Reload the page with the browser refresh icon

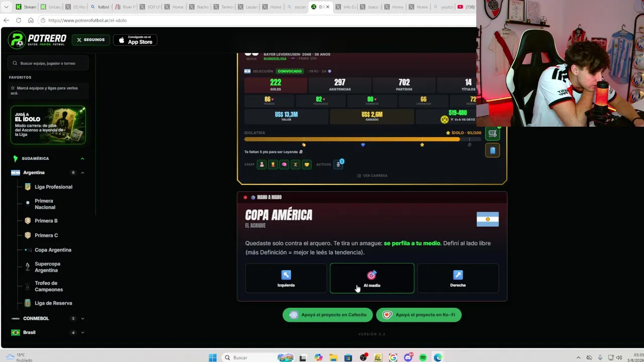(x=19, y=20)
